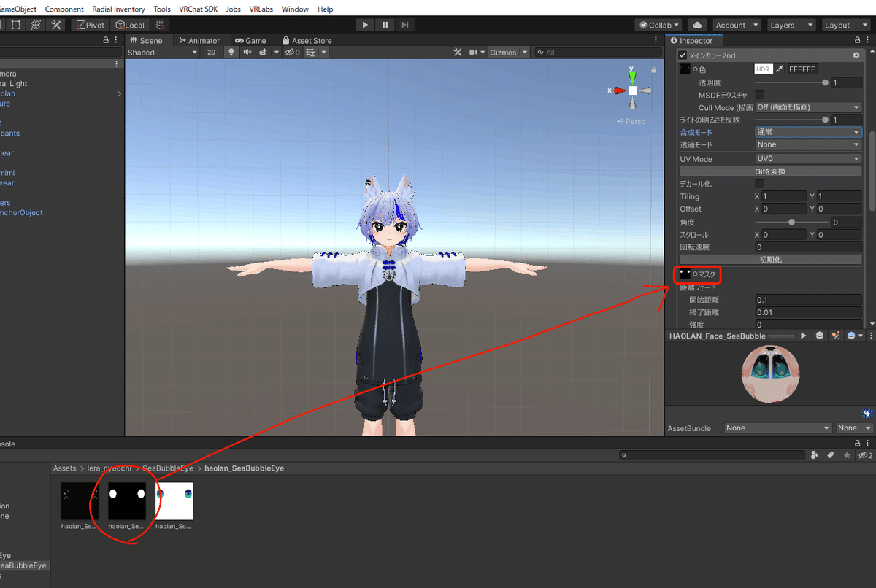The height and width of the screenshot is (588, 876).
Task: Select the combined Transform tool
Action: tap(36, 25)
